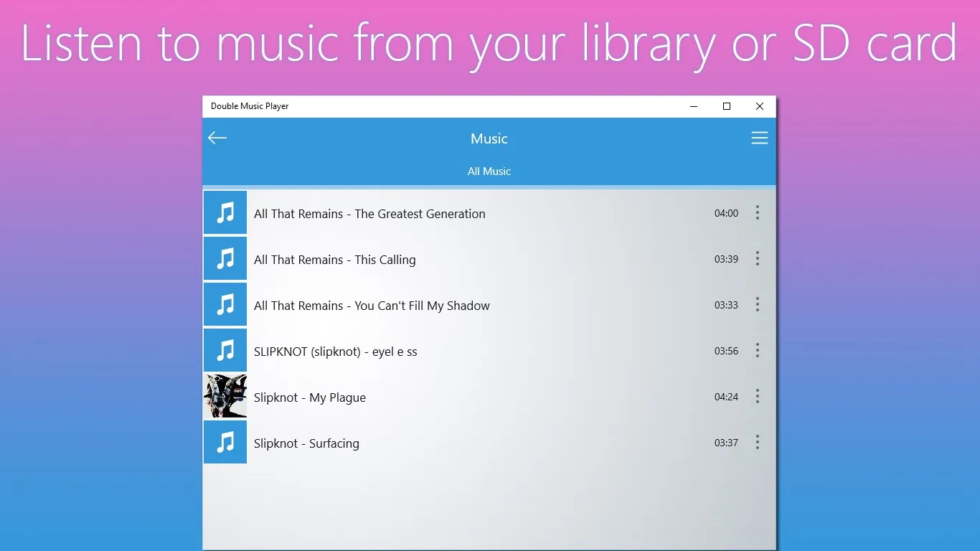Click album art thumbnail for My Plague

coord(225,396)
